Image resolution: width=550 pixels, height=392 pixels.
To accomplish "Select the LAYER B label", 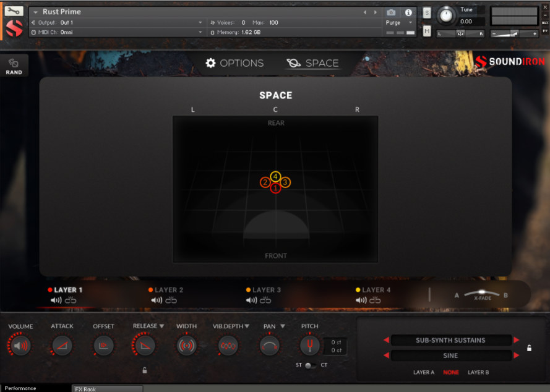I will 479,372.
